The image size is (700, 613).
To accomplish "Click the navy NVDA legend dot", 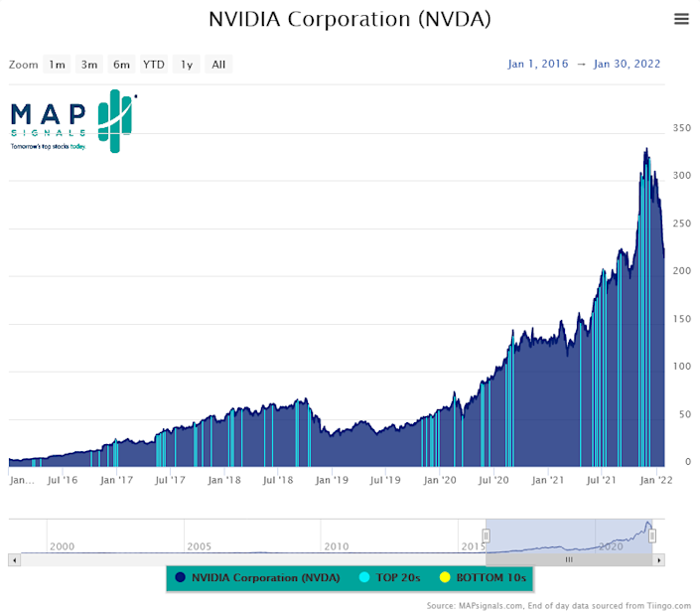I will click(x=181, y=577).
